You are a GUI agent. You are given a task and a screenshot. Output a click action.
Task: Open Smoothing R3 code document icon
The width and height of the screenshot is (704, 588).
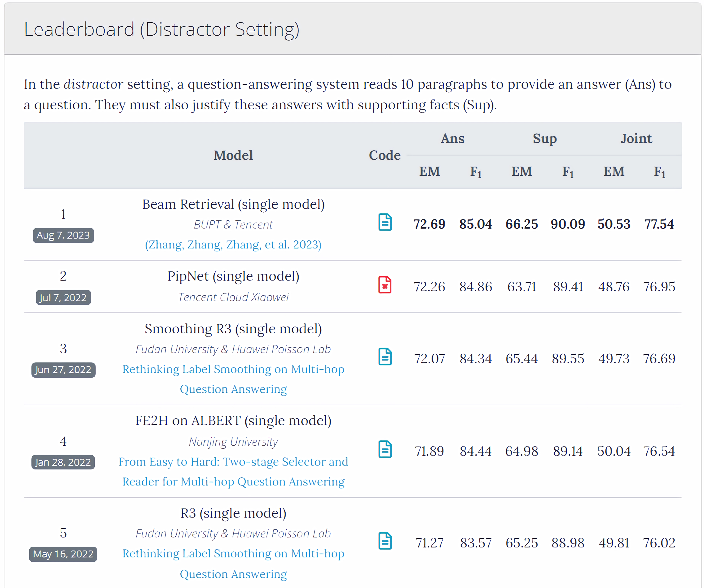(385, 357)
